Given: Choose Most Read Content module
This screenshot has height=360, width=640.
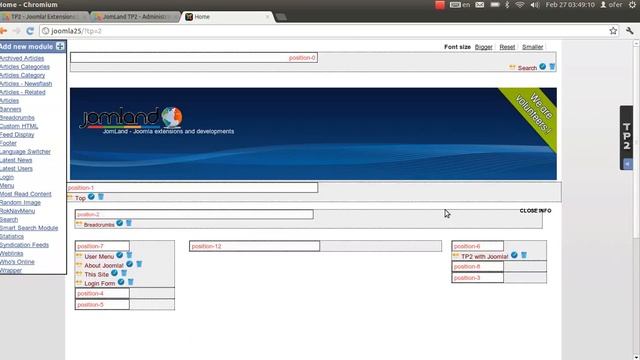Looking at the screenshot, I should coord(25,194).
